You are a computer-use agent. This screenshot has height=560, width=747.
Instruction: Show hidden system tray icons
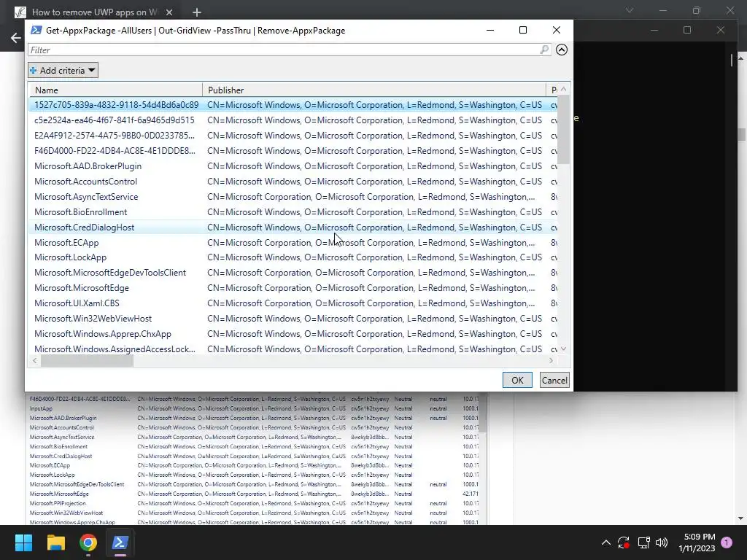[606, 542]
